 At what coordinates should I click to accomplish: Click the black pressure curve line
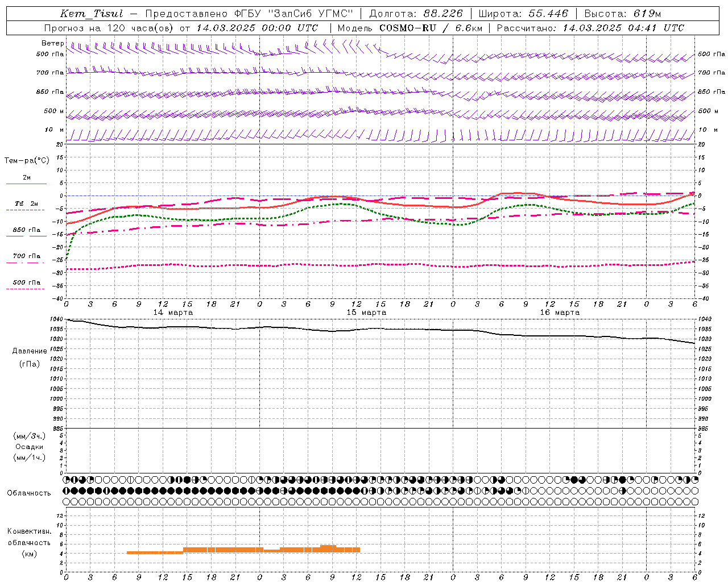(x=381, y=329)
